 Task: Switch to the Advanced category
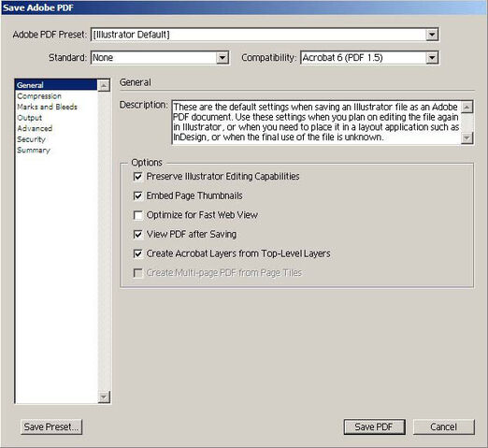35,128
